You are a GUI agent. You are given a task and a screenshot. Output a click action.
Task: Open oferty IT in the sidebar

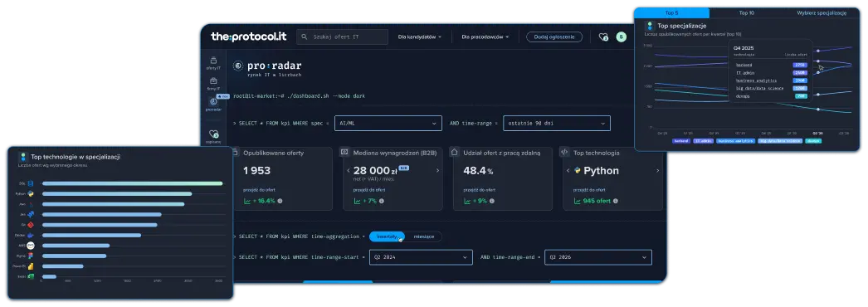pyautogui.click(x=213, y=63)
